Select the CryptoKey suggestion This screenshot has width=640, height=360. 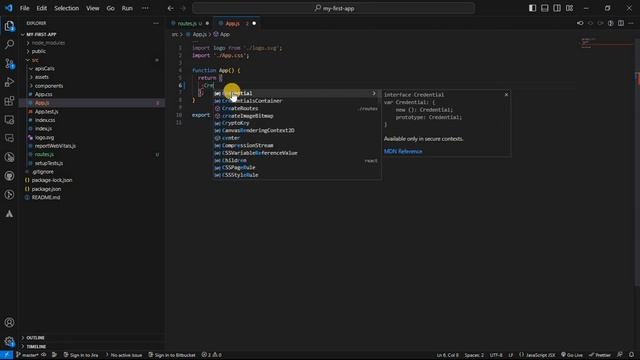[297, 123]
